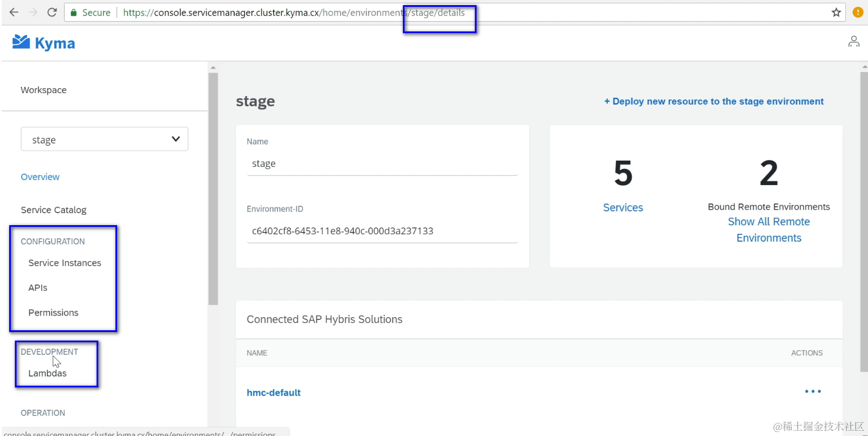
Task: Open APIs section
Action: click(38, 287)
